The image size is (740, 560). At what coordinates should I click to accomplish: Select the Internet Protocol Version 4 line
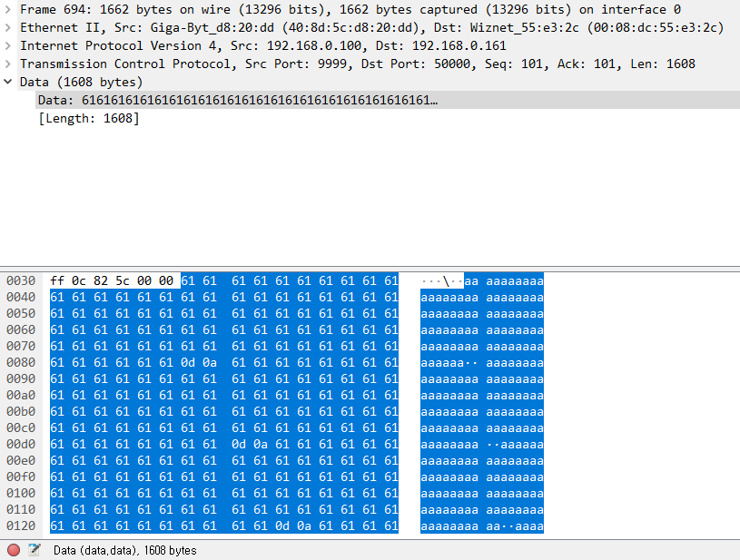[x=263, y=45]
